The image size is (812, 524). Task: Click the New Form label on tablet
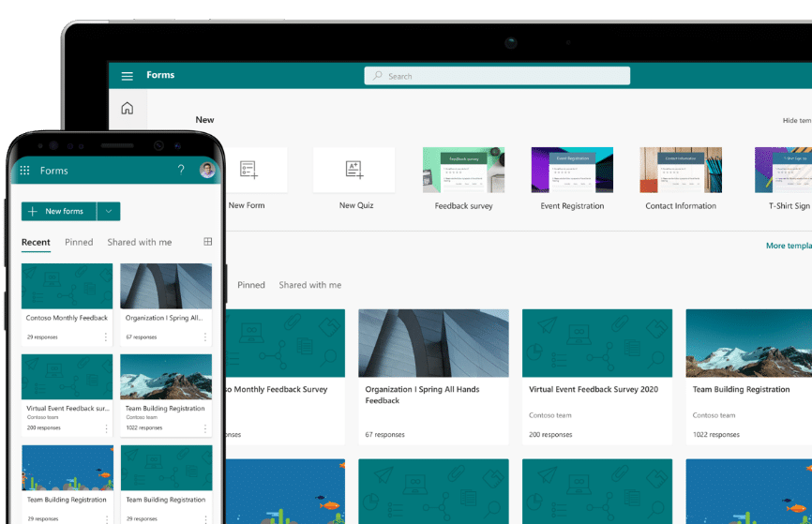click(247, 205)
